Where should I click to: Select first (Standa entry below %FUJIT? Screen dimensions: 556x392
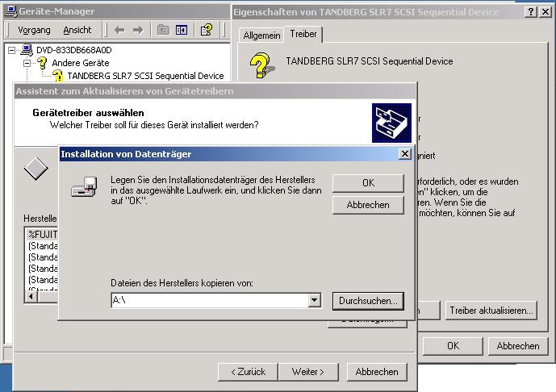(x=43, y=246)
